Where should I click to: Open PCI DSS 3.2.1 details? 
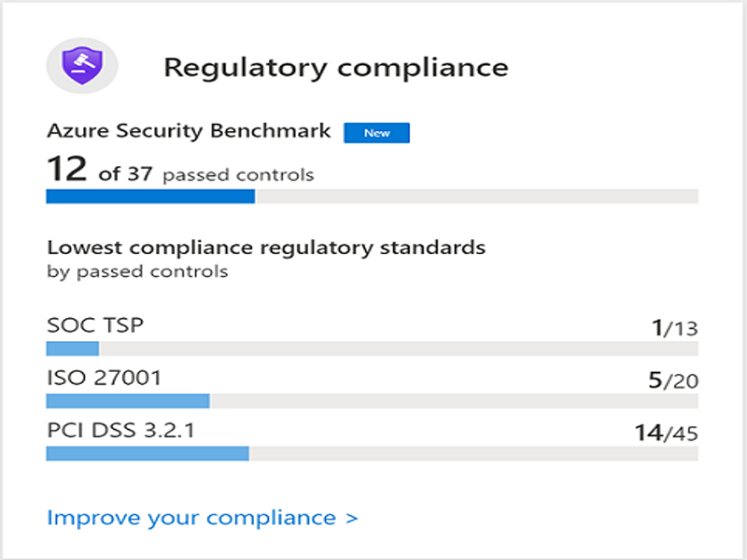121,430
